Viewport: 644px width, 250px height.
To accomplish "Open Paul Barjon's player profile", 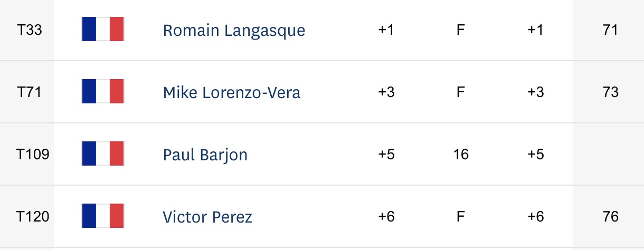I will 205,155.
